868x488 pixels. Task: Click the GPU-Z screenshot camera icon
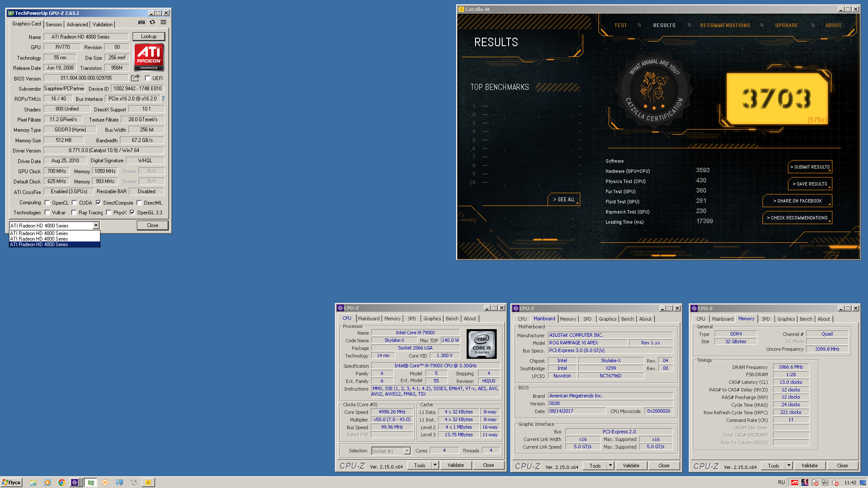click(142, 22)
